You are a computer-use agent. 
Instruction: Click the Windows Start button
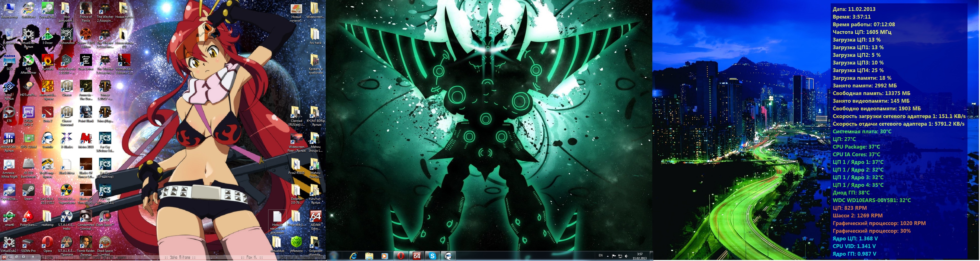point(334,256)
